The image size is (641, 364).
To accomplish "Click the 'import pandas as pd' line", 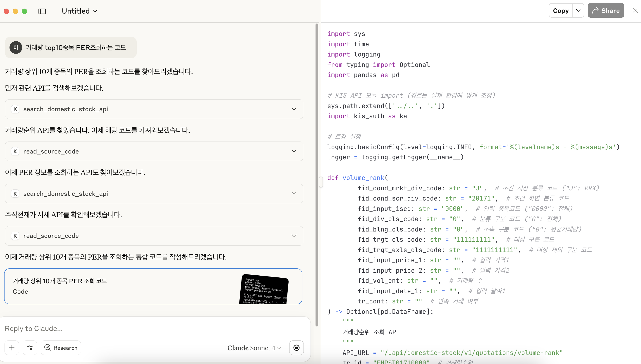I will pos(363,75).
